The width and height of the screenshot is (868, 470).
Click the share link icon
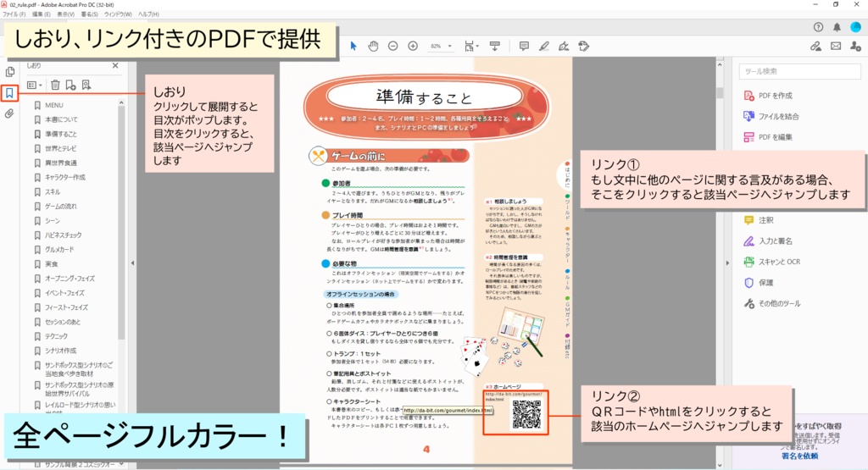[816, 47]
